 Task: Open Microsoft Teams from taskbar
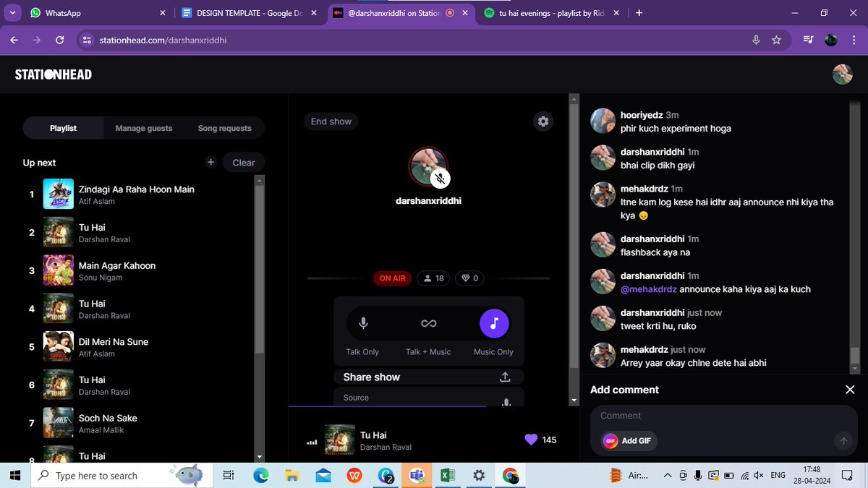(417, 475)
